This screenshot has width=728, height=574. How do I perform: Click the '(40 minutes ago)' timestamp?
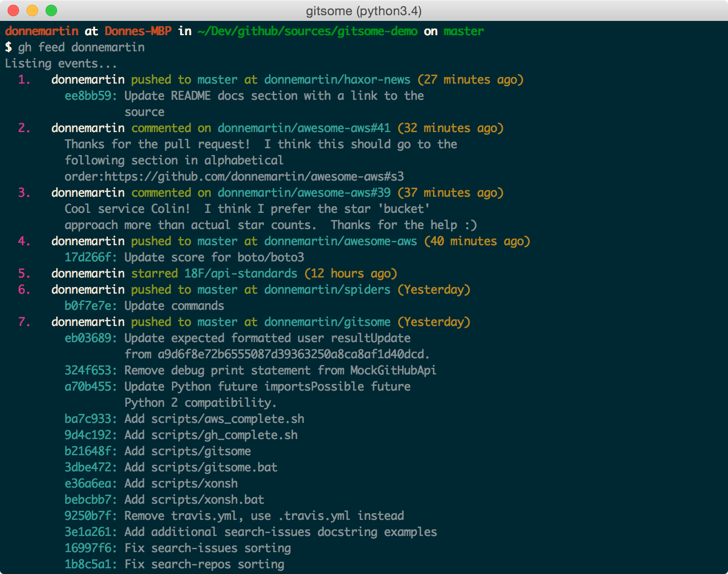coord(477,241)
